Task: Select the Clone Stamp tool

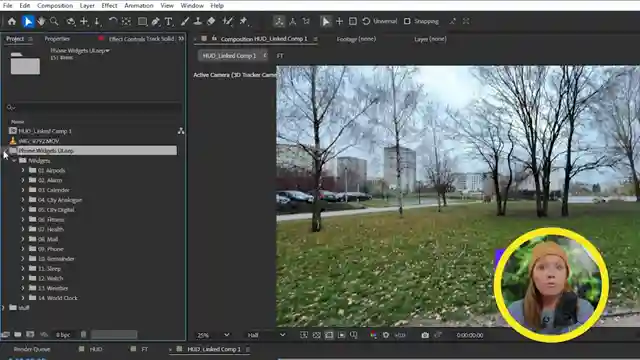Action: coord(198,21)
